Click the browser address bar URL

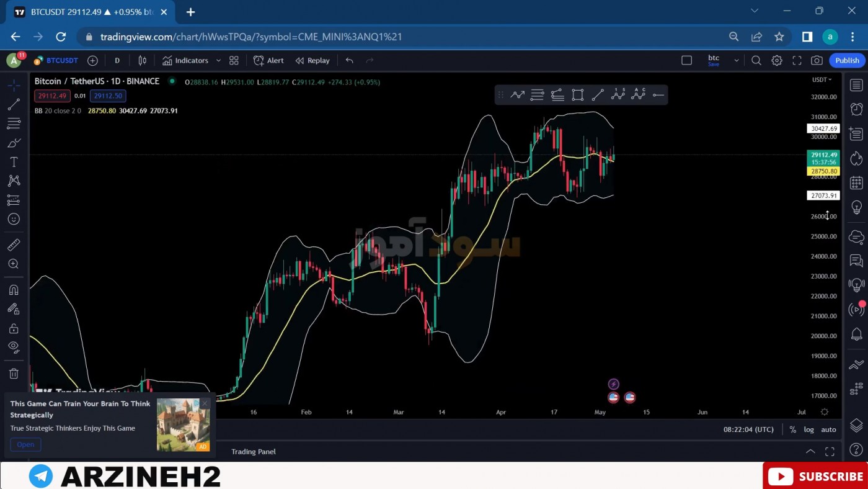(251, 37)
